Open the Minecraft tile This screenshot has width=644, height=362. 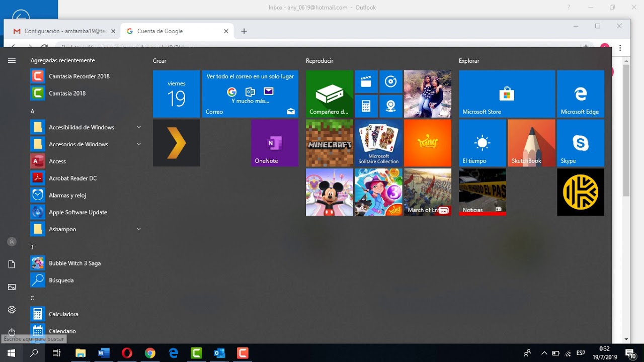coord(330,143)
